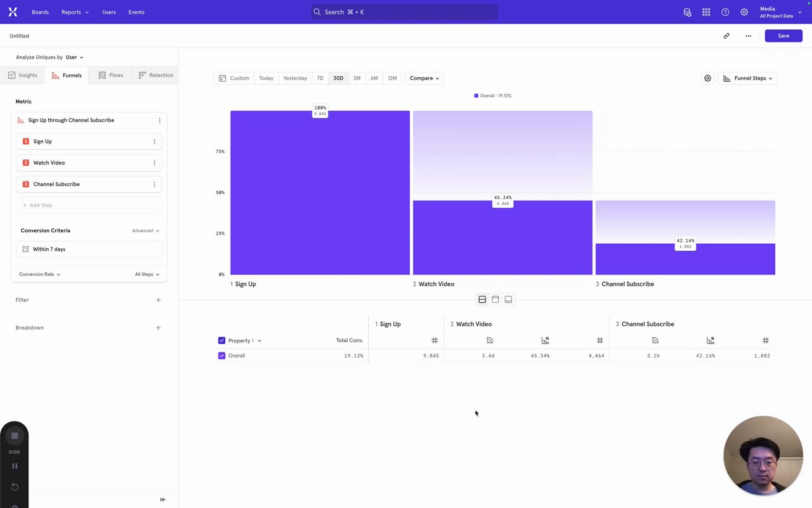Save the report
812x508 pixels.
pyautogui.click(x=783, y=36)
